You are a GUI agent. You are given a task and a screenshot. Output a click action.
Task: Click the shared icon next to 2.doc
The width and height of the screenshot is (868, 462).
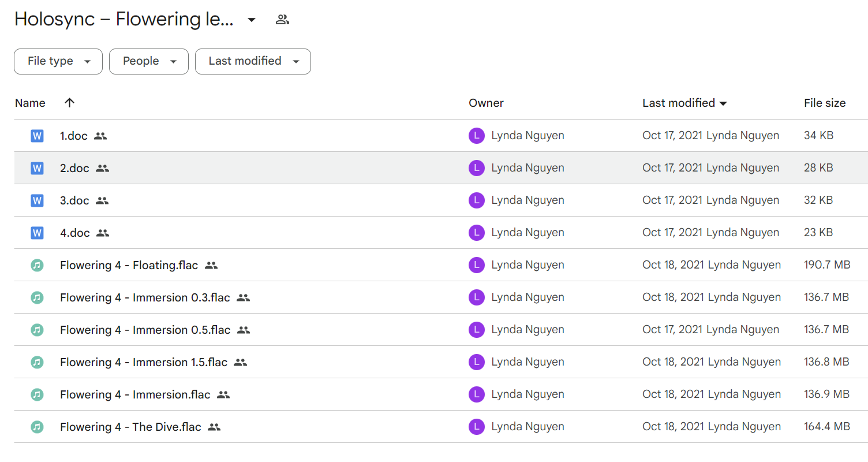pos(102,169)
